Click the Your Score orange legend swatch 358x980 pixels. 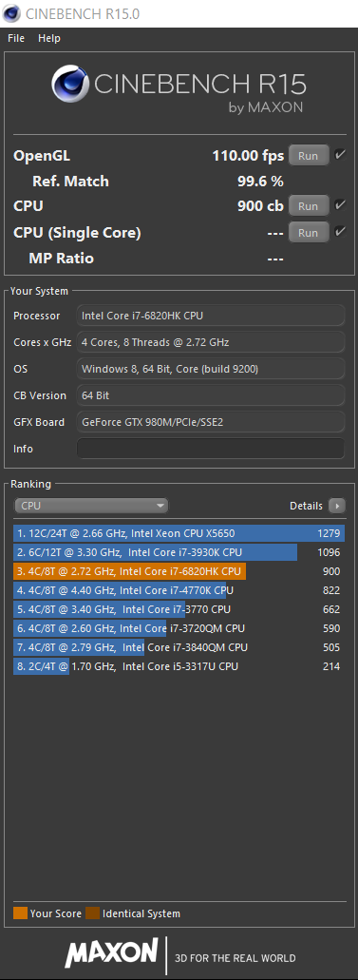pos(20,913)
